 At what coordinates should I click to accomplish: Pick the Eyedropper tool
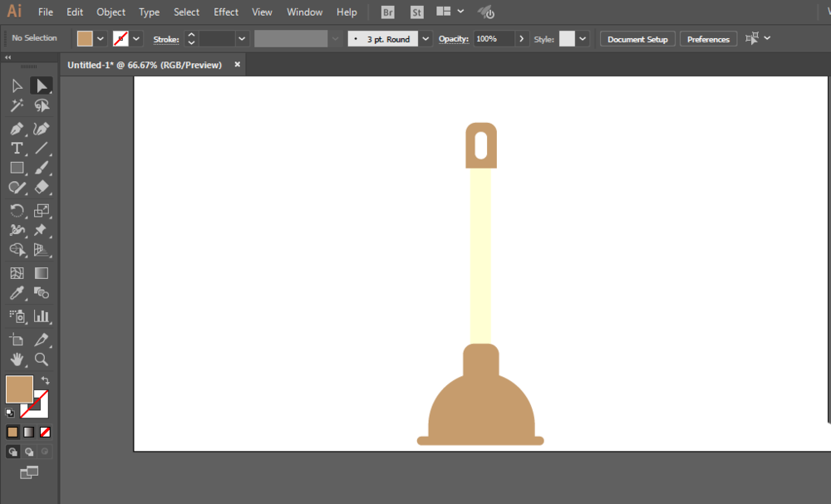pyautogui.click(x=17, y=293)
